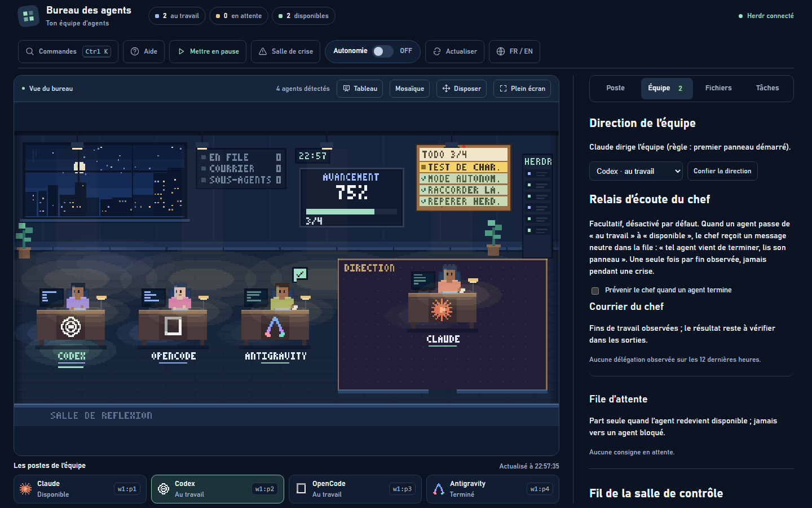The height and width of the screenshot is (508, 812).
Task: Click the HERDR server rack in the office
Action: click(x=537, y=205)
